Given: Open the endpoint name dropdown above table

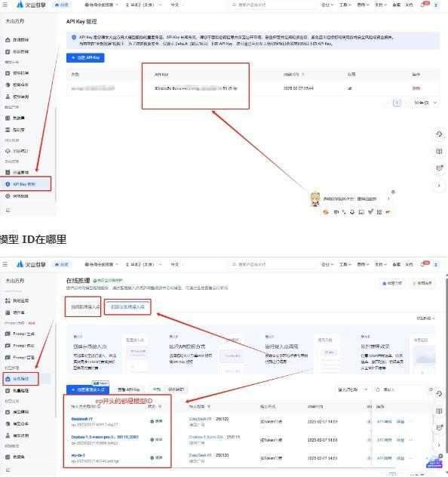Looking at the screenshot, I should pos(353,389).
